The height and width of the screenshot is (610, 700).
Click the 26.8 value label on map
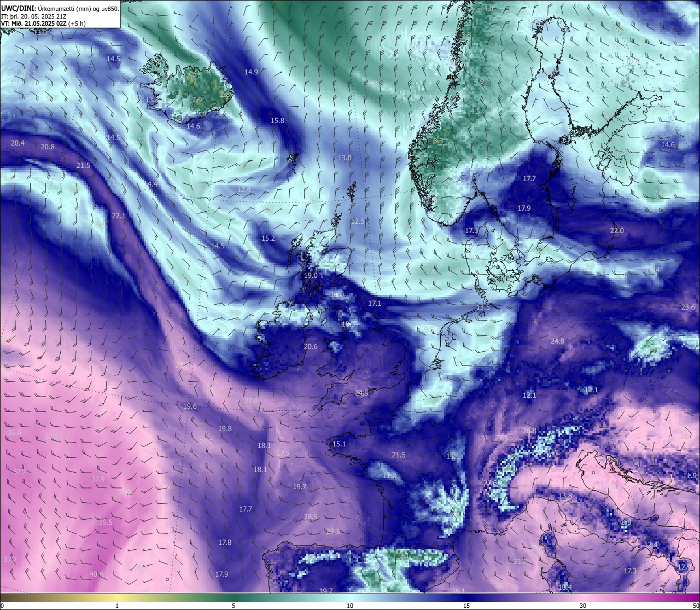pyautogui.click(x=529, y=431)
